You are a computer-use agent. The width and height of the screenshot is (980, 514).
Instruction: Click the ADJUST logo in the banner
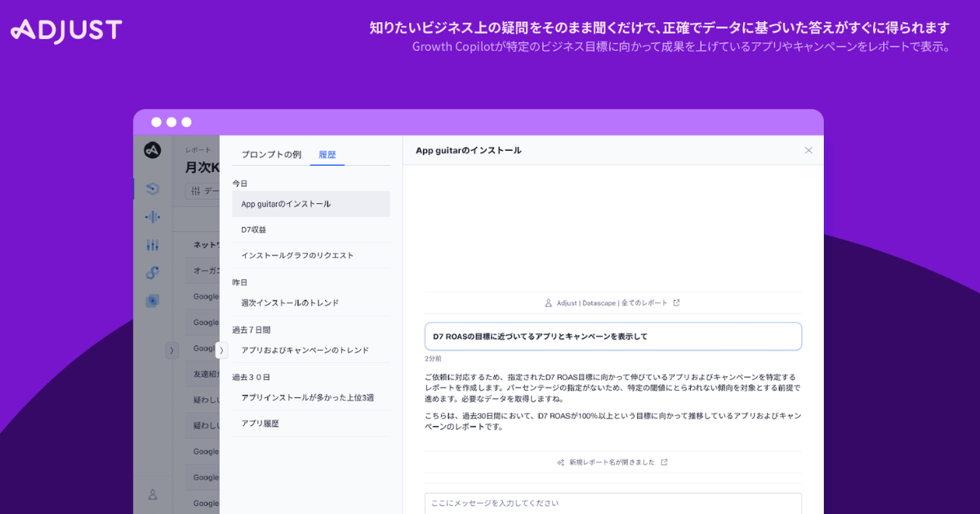coord(66,30)
